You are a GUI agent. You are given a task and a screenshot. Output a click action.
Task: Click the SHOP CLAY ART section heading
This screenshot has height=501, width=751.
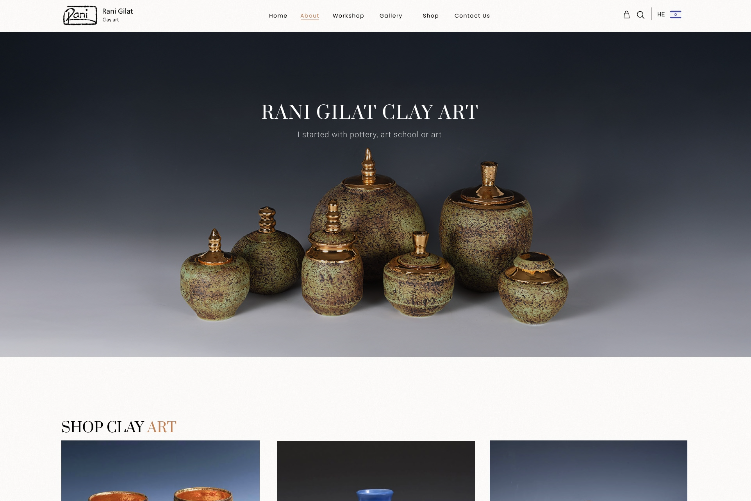tap(118, 427)
